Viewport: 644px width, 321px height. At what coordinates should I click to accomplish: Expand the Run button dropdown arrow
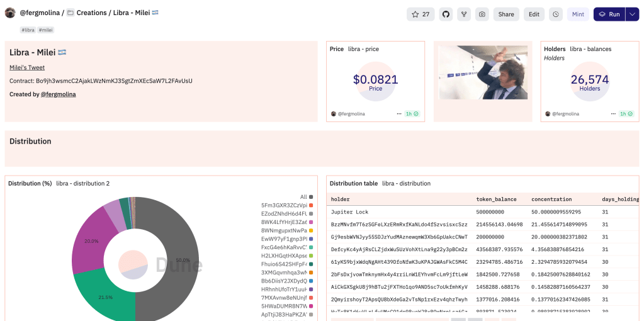[x=632, y=14]
